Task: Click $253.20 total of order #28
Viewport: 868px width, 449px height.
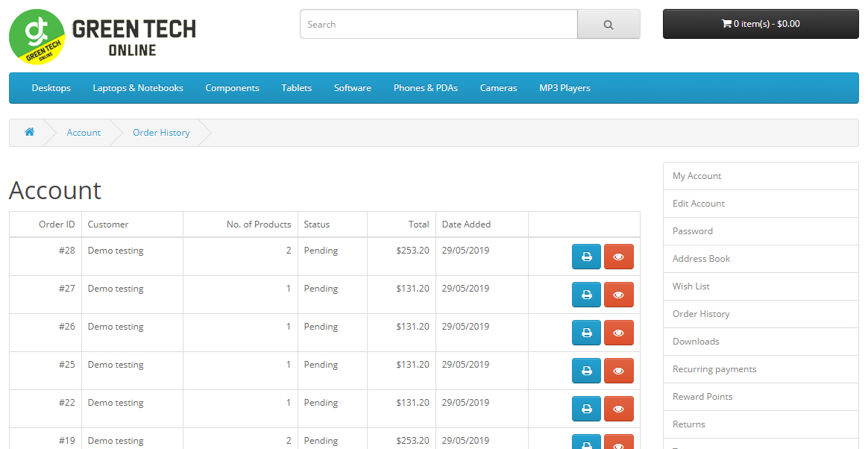Action: [412, 251]
